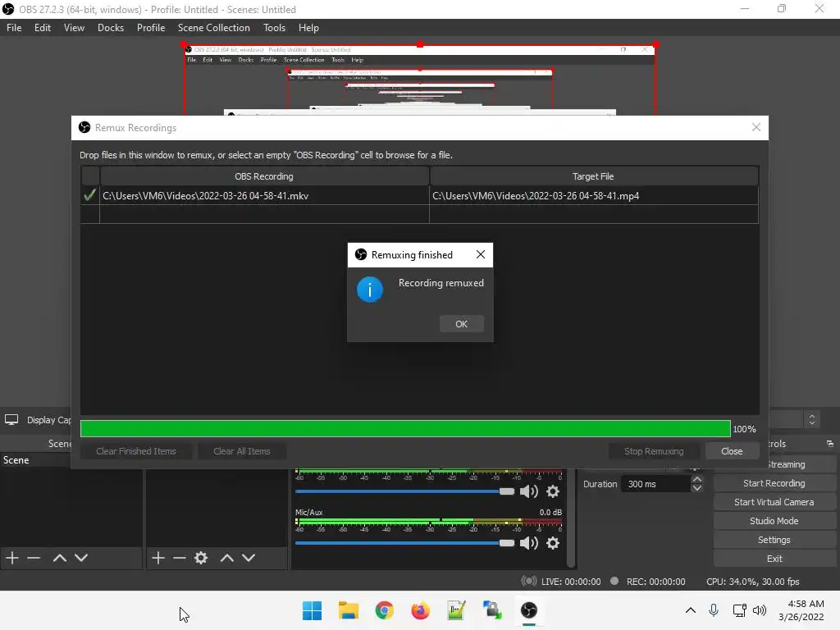Move source up arrow icon
Viewport: 840px width, 630px height.
pos(226,558)
